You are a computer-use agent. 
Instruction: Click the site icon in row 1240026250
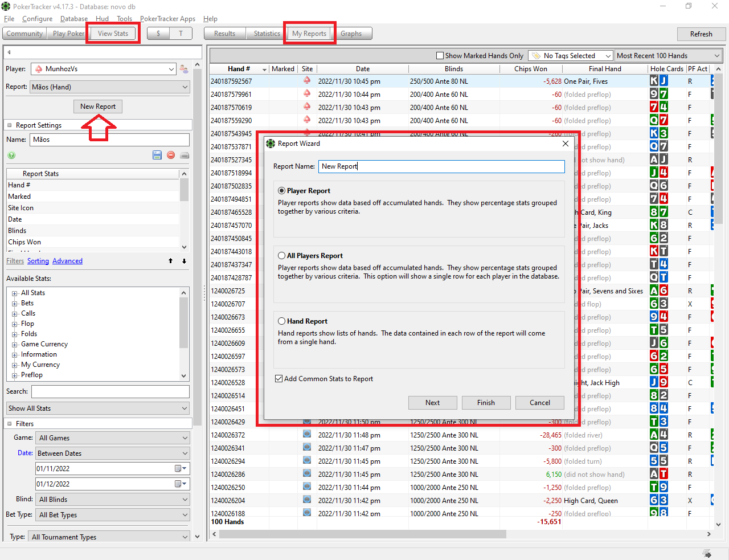307,487
